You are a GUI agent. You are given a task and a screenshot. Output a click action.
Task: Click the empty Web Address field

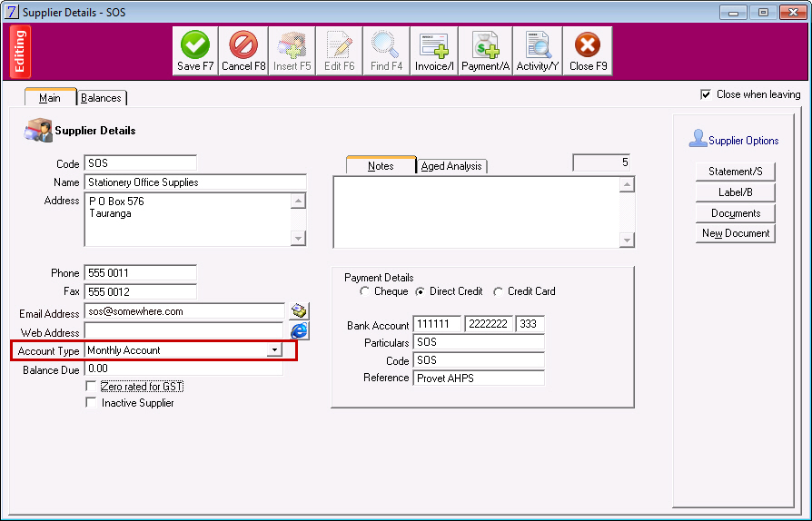click(x=183, y=330)
